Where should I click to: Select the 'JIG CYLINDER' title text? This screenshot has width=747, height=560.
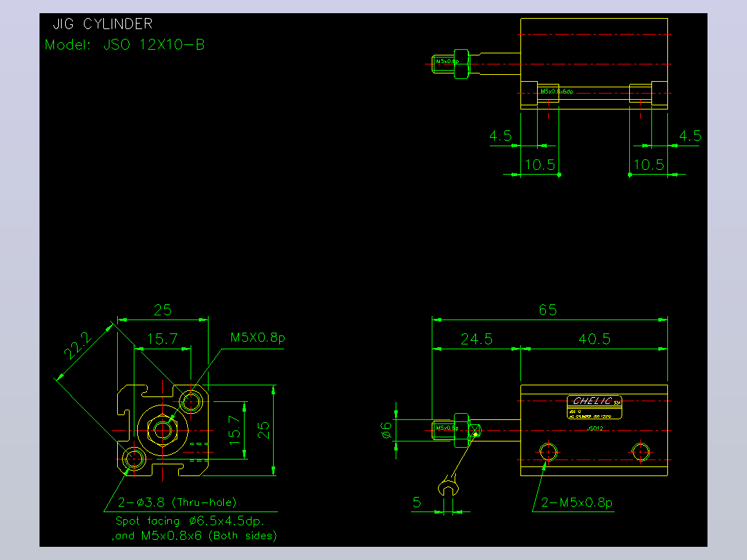tap(103, 24)
